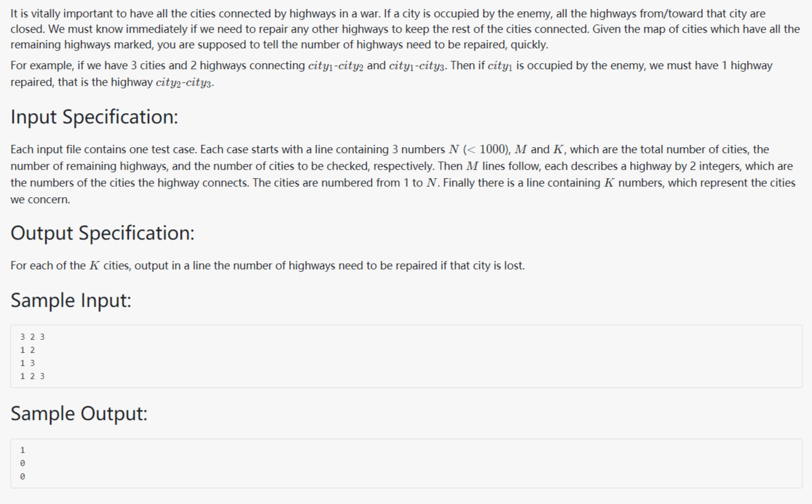This screenshot has width=812, height=504.
Task: Click the words 'we concern.' in the input specification
Action: coord(40,200)
